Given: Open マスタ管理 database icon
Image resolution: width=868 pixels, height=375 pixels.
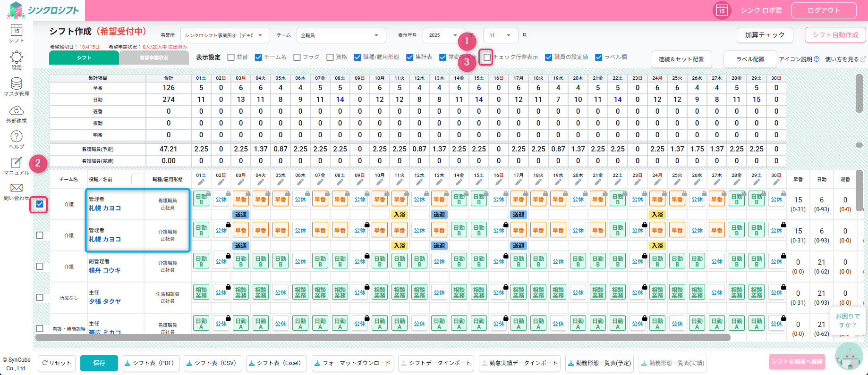Looking at the screenshot, I should [17, 84].
